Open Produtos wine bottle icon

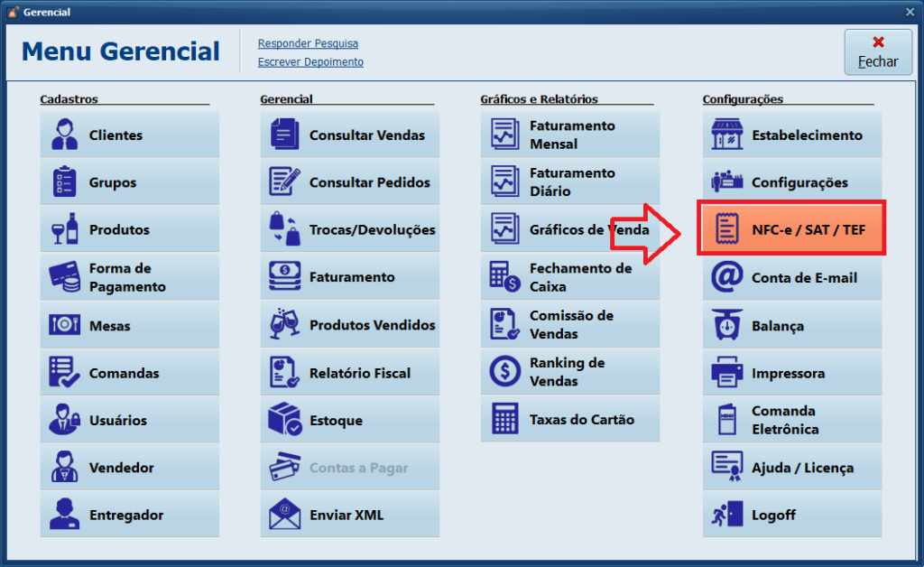pyautogui.click(x=65, y=228)
